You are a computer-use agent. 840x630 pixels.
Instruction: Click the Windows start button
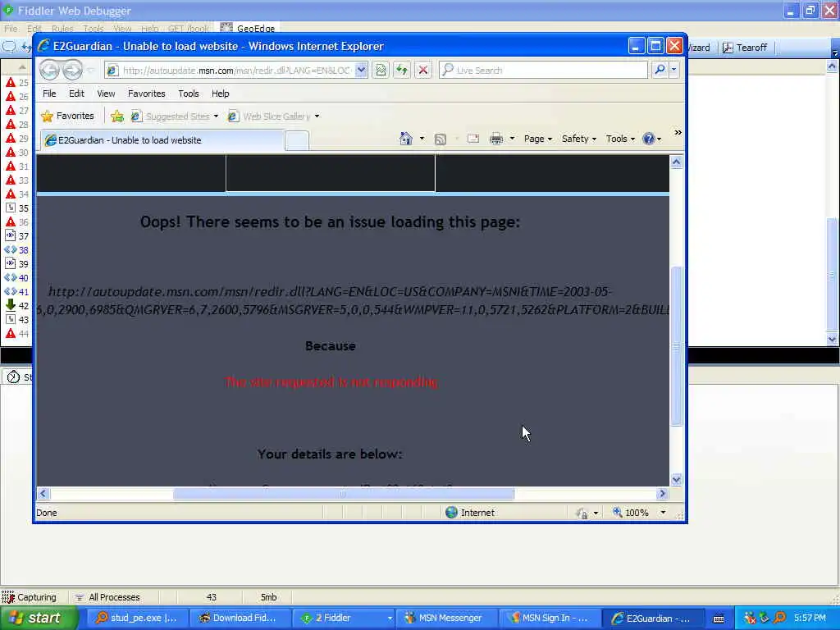click(x=39, y=618)
